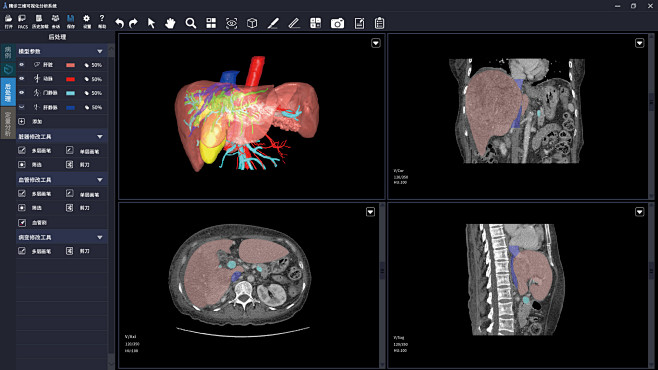Toggle visibility of the artery (动脉) model
This screenshot has height=370, width=658.
coord(22,79)
